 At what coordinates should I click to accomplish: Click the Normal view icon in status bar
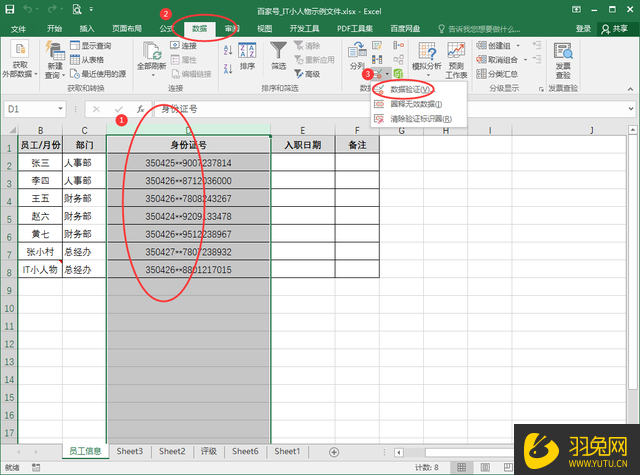(x=462, y=467)
